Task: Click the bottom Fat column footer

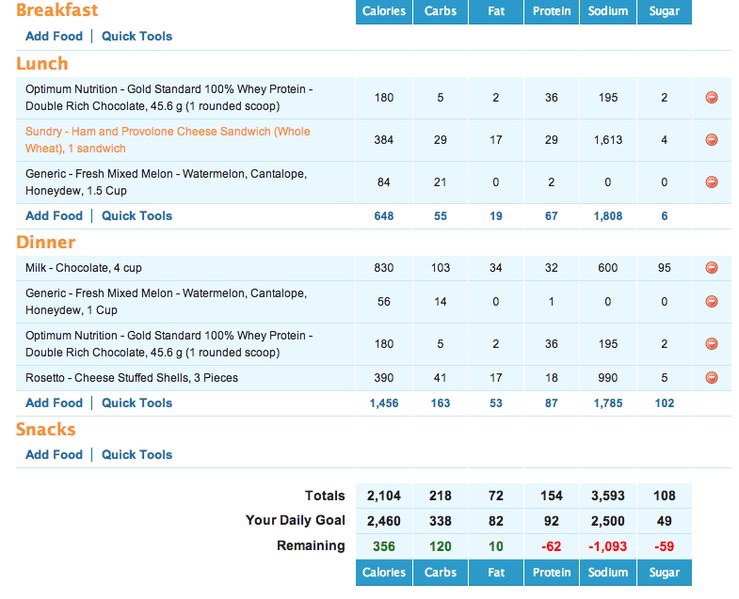Action: click(x=496, y=573)
